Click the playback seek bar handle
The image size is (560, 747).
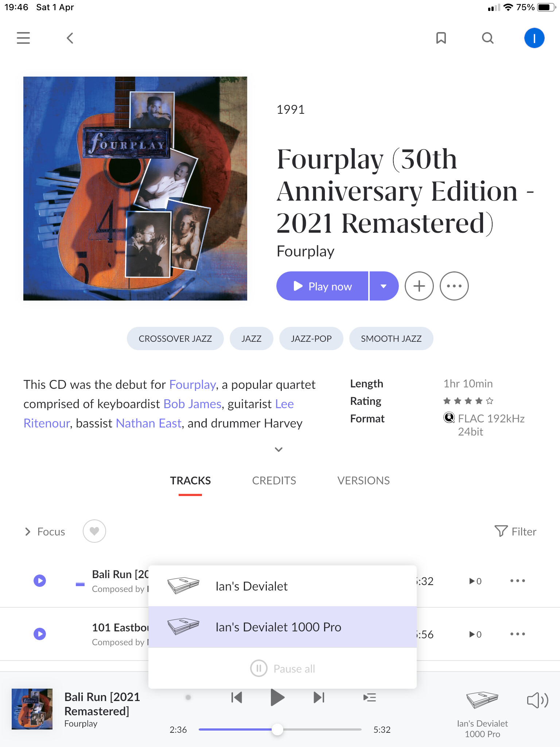coord(277,729)
